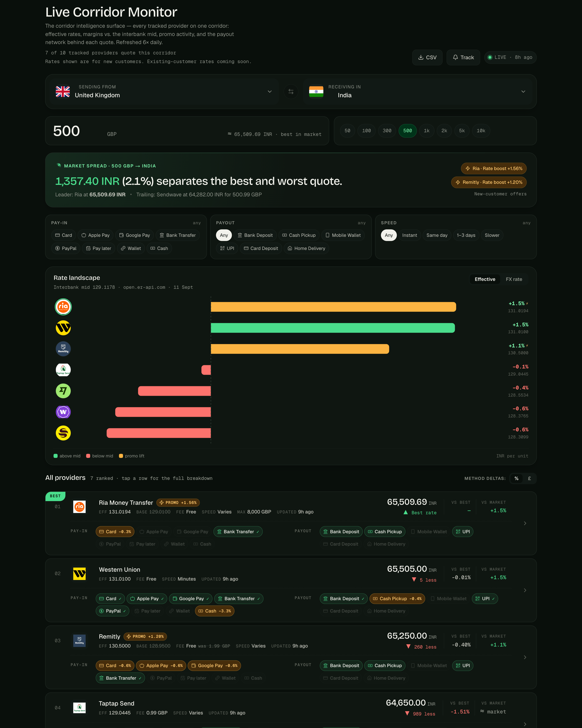Select the Taptap Send logo in the chart
582x728 pixels.
click(x=63, y=370)
